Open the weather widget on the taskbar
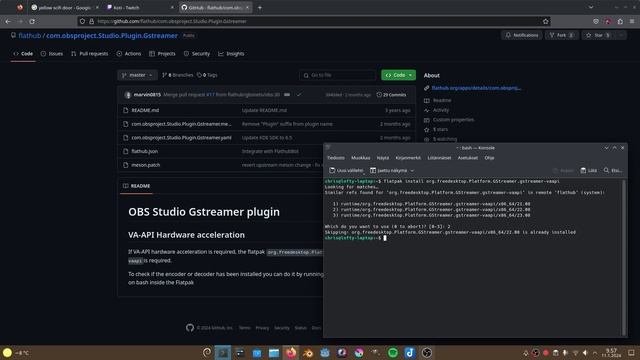 click(x=16, y=353)
